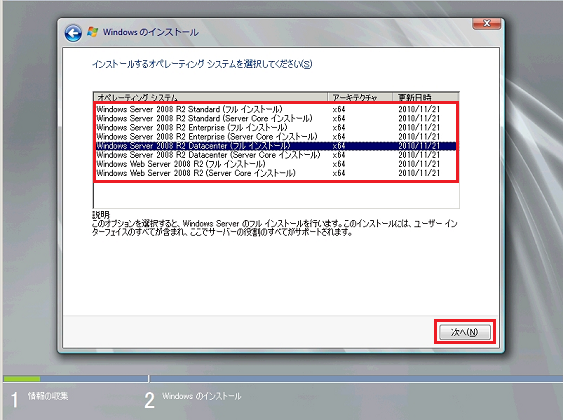Image resolution: width=563 pixels, height=420 pixels.
Task: Select Windows Server 2008 R2 Enterprise (フル インストール)
Action: pyautogui.click(x=275, y=127)
